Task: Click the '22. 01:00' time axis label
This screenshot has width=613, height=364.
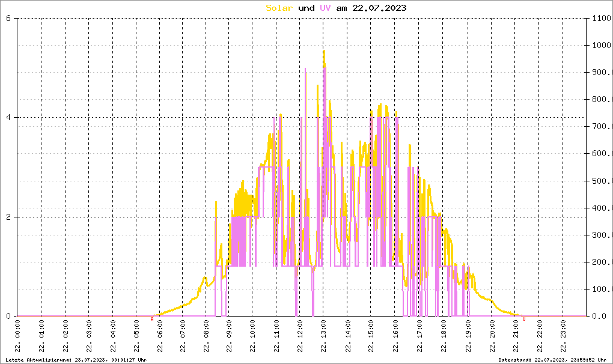Action: 41,336
